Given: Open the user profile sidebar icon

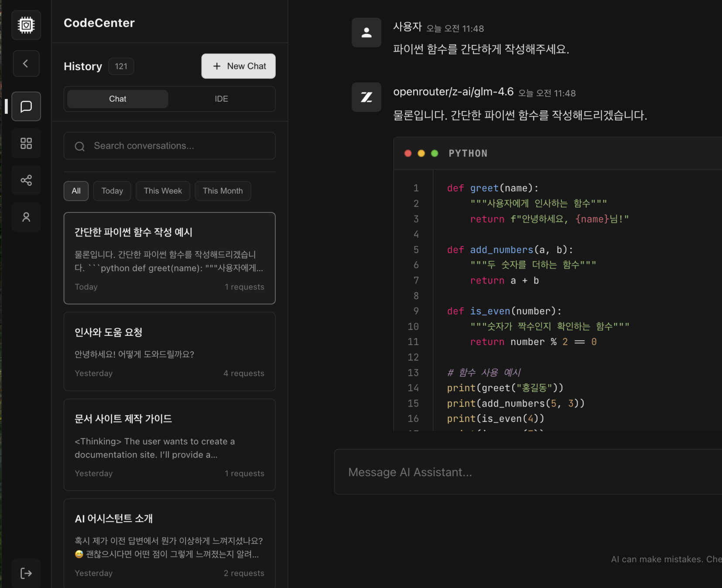Looking at the screenshot, I should 26,217.
